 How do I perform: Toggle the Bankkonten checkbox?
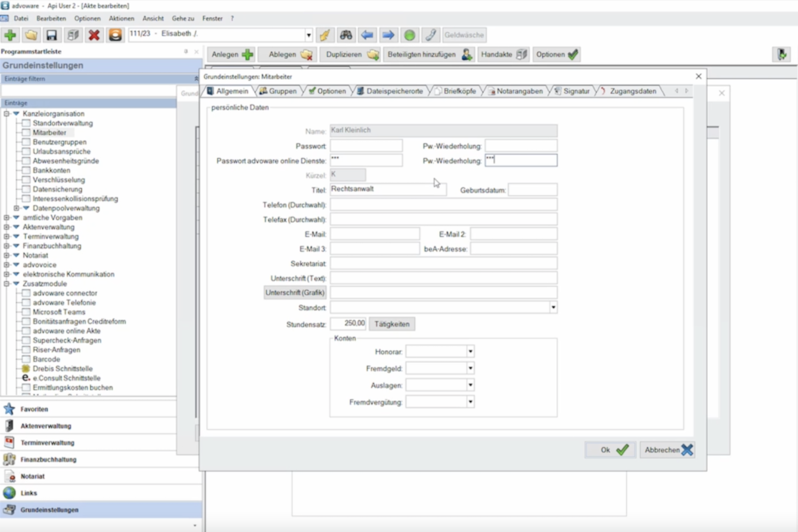[26, 170]
